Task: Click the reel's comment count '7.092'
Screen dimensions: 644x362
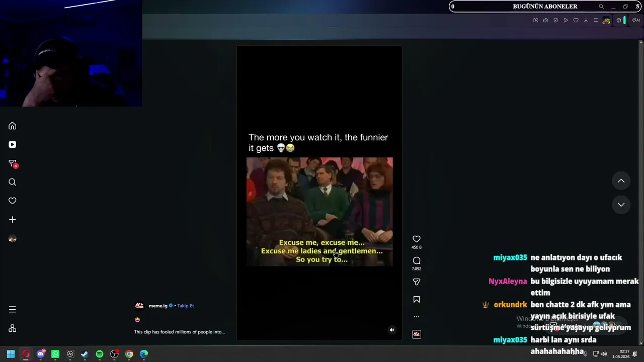Action: 417,269
